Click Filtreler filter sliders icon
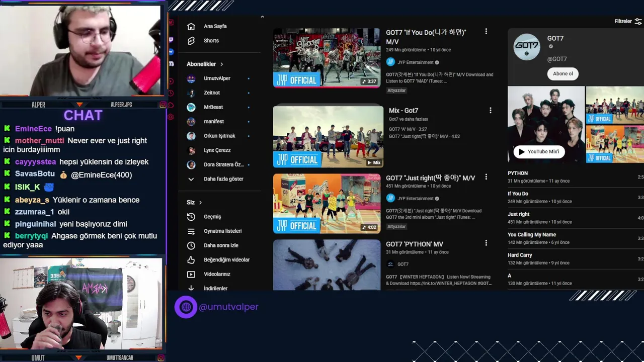 (638, 22)
